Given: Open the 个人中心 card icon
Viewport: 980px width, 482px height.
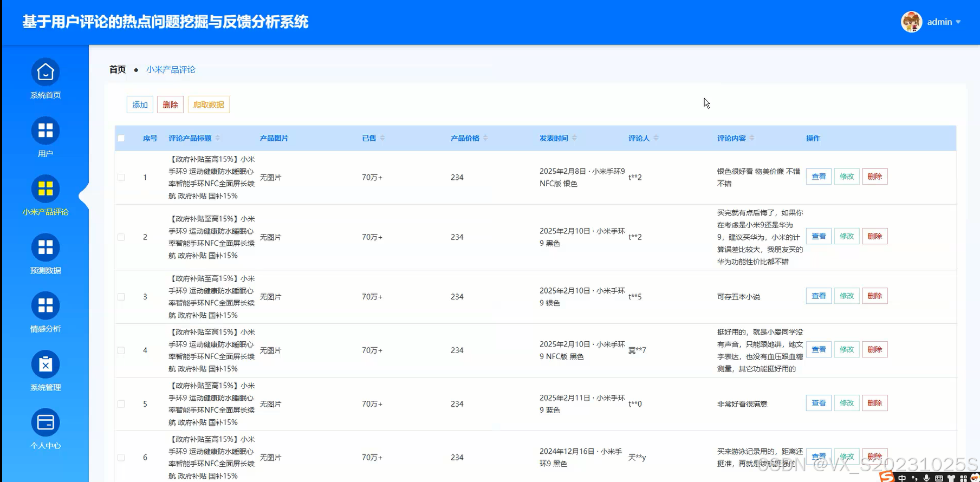Looking at the screenshot, I should [46, 422].
